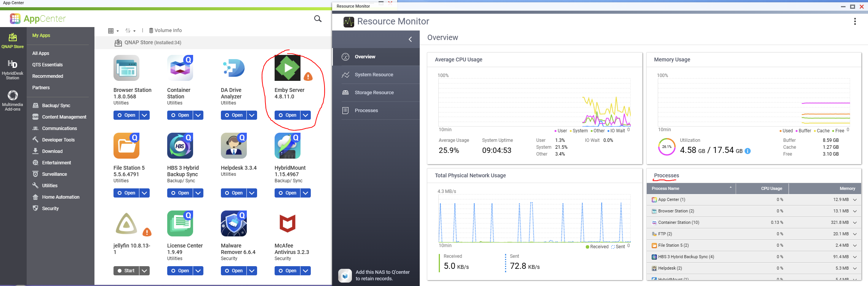Image resolution: width=868 pixels, height=286 pixels.
Task: Click the jellyfin app icon
Action: 126,223
